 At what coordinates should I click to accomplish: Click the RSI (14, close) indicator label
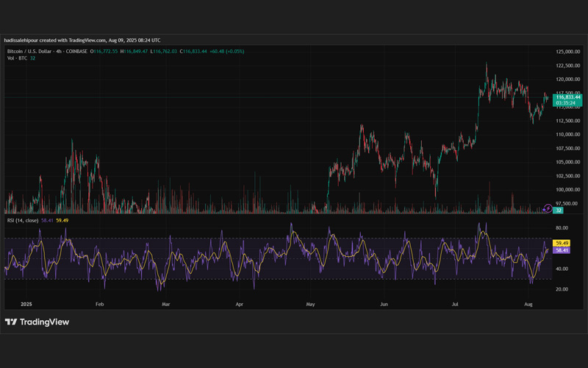point(23,220)
